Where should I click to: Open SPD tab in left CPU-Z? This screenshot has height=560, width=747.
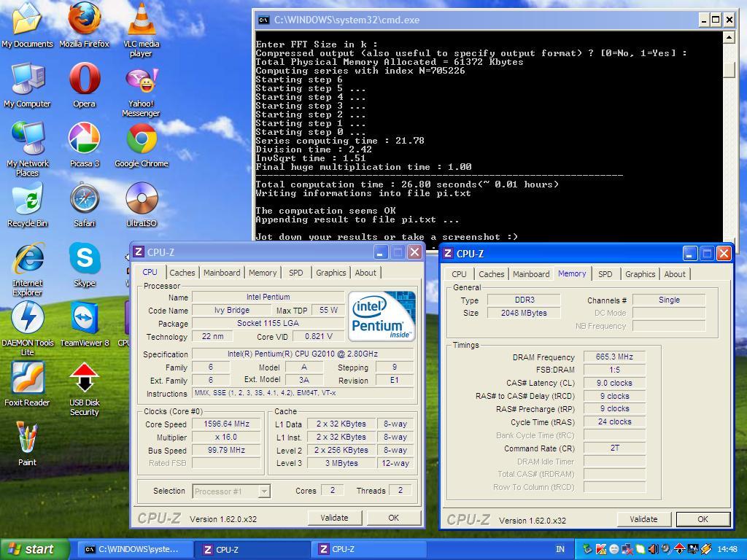[296, 273]
